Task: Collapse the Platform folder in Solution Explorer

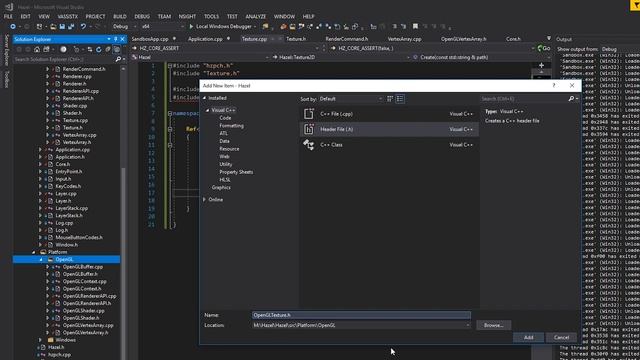Action: (x=34, y=252)
